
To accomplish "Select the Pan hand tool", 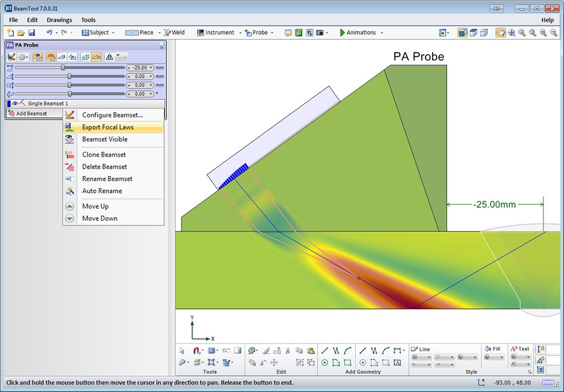I will [500, 33].
